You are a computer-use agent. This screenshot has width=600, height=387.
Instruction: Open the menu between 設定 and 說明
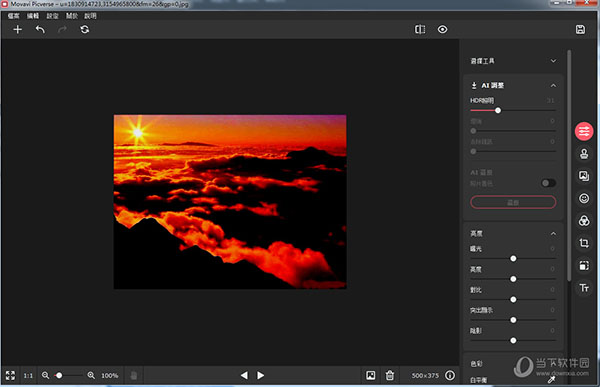[x=72, y=16]
